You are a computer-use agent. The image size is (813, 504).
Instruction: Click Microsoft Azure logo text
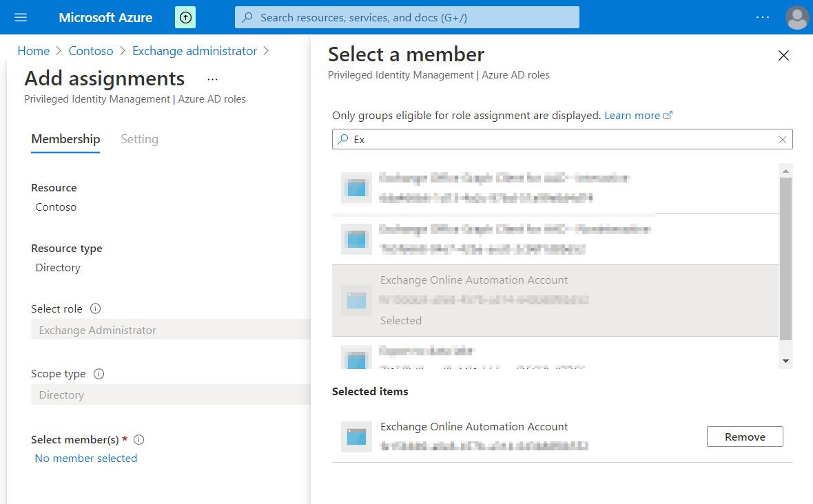tap(105, 18)
